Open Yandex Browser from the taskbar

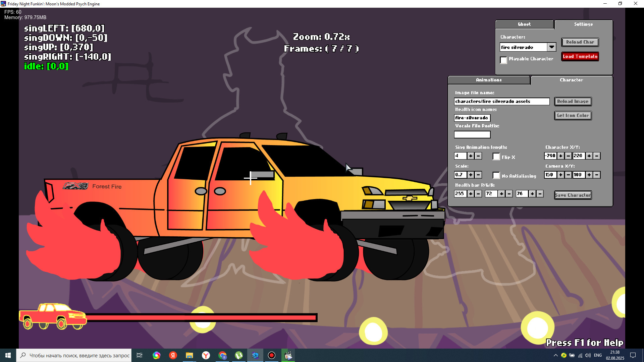click(206, 355)
